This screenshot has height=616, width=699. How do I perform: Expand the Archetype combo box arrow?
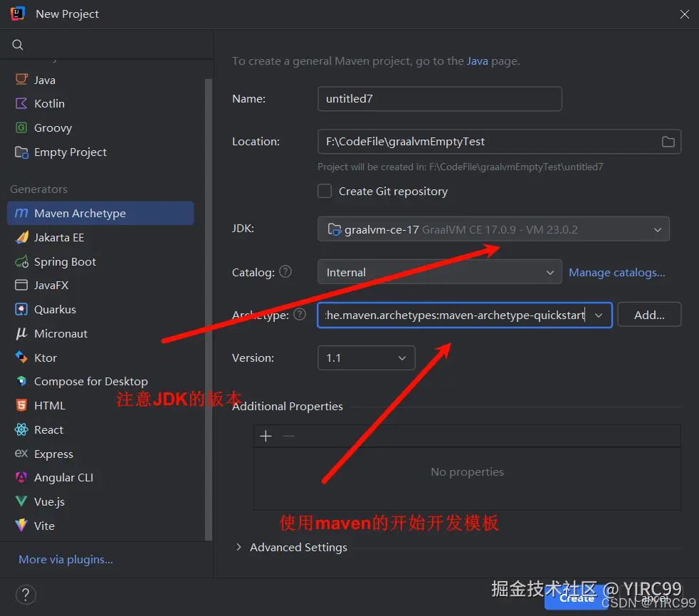tap(599, 315)
